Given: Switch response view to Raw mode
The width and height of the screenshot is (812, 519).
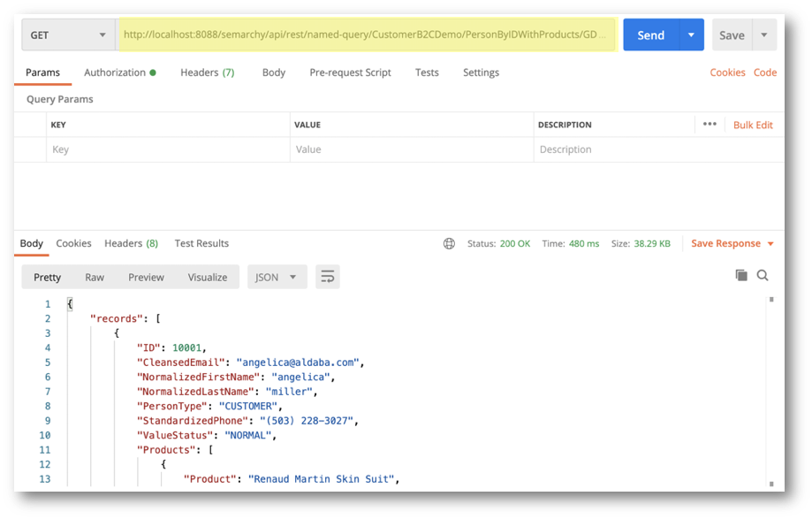Looking at the screenshot, I should tap(94, 276).
